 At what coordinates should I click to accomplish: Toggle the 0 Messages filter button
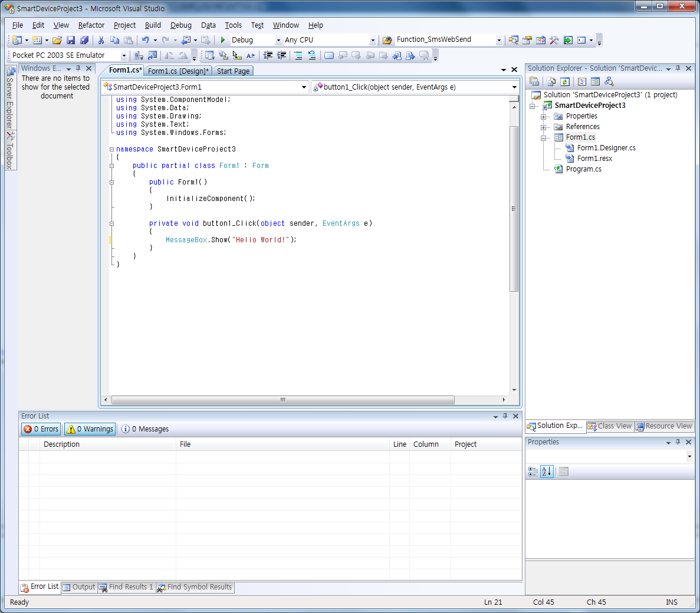[145, 429]
